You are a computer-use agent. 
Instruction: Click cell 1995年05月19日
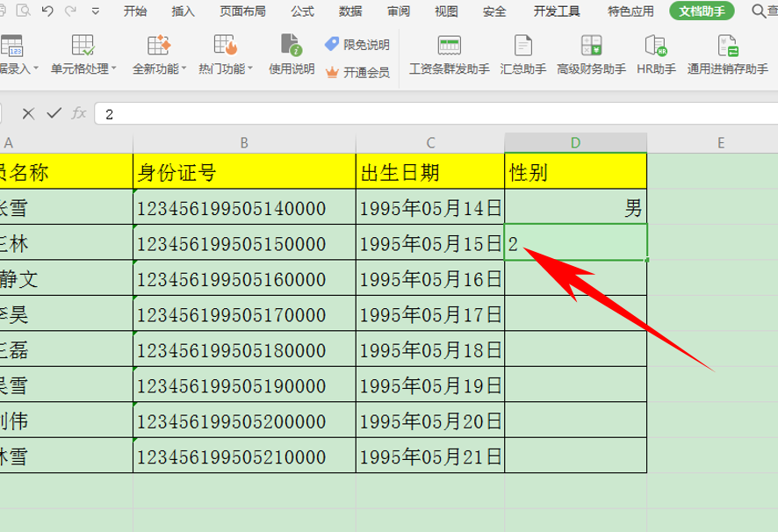[x=430, y=385]
